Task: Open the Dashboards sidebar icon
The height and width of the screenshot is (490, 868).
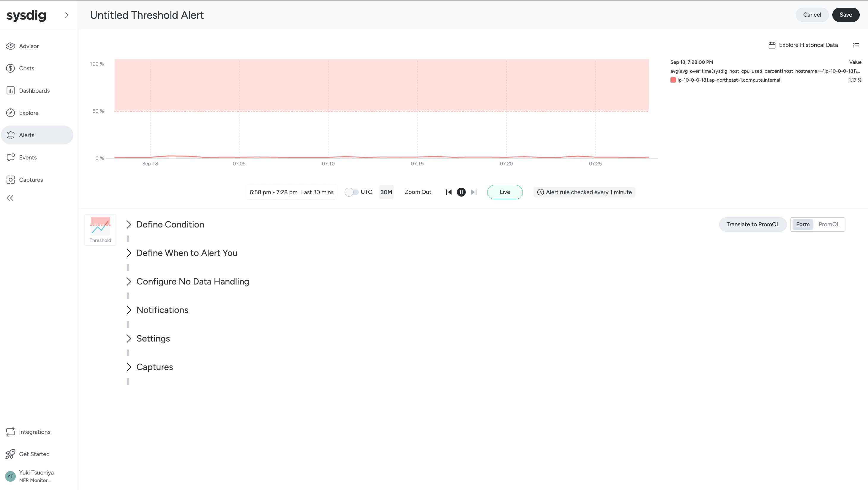Action: (x=10, y=91)
